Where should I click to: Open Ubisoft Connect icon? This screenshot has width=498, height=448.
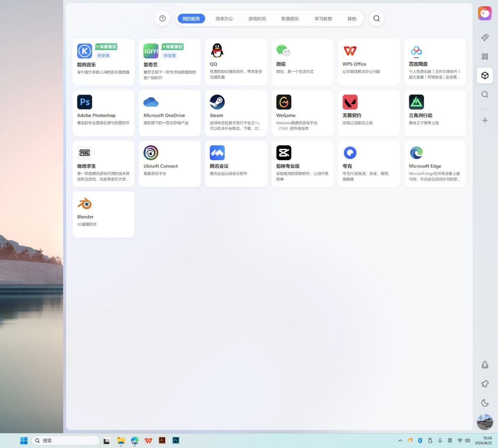(x=151, y=153)
